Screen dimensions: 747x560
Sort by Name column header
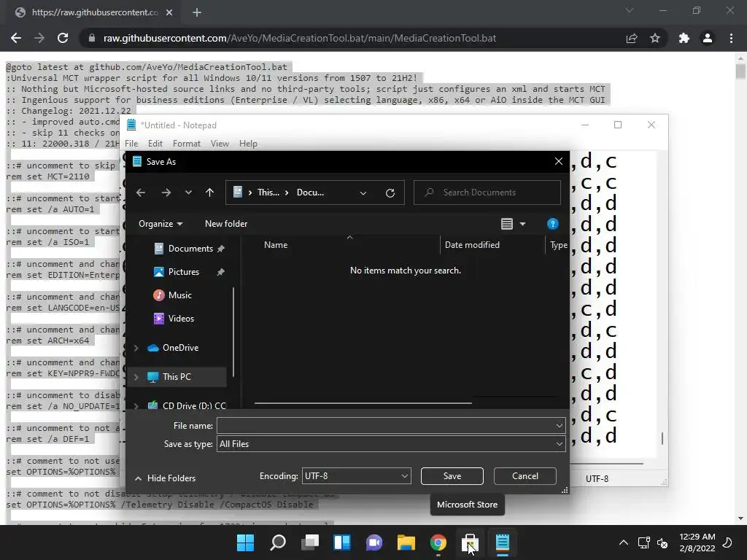[x=275, y=245]
